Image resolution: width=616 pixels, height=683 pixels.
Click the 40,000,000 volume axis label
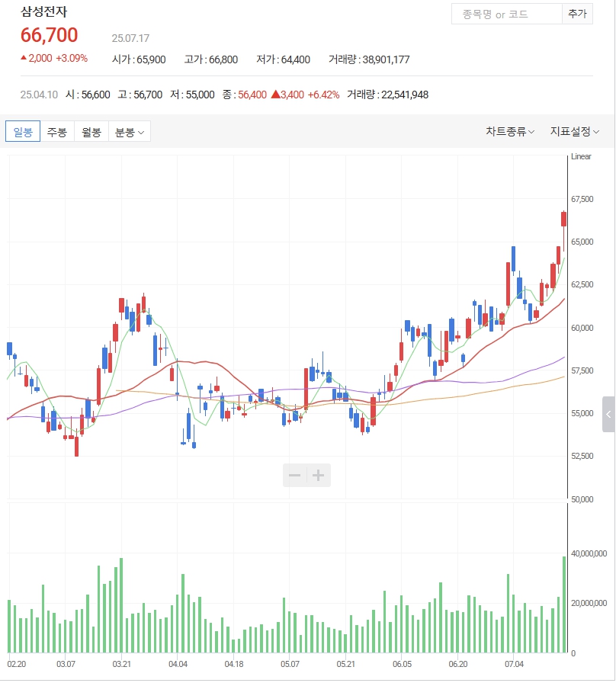click(x=589, y=553)
